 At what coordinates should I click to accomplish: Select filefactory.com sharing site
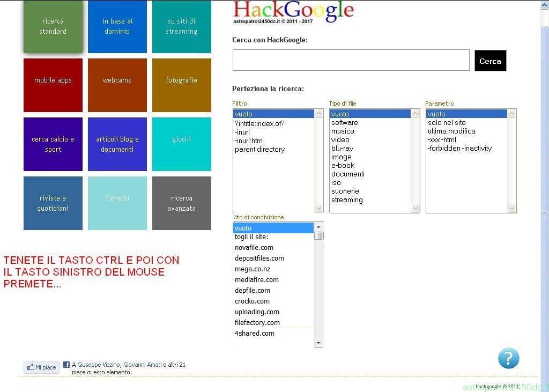(273, 322)
